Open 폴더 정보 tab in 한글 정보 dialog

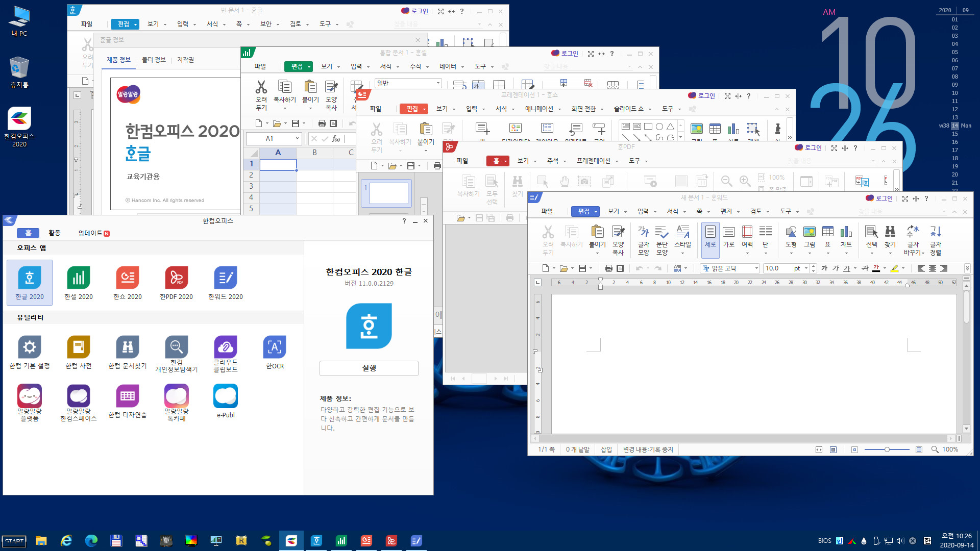(x=154, y=60)
